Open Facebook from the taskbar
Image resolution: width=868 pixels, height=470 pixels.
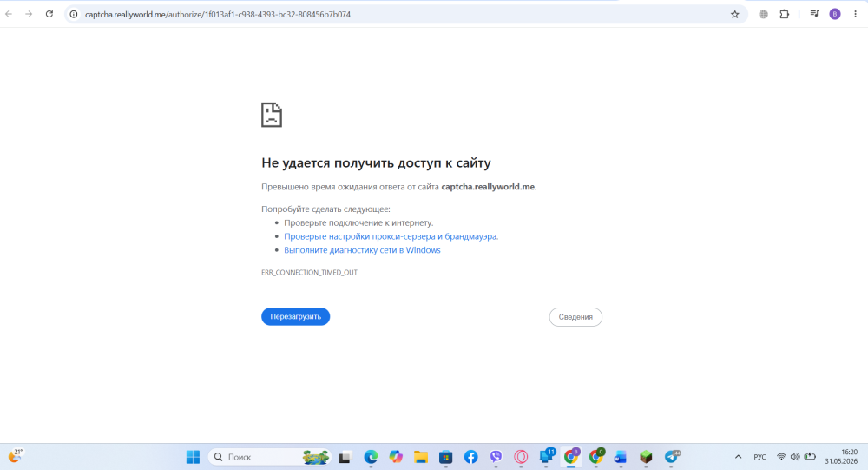[470, 457]
